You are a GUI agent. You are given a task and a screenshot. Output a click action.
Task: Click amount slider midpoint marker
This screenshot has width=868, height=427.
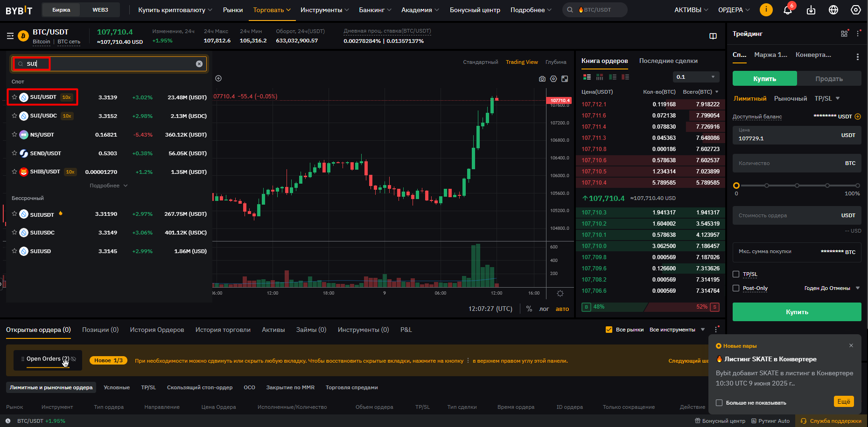point(797,186)
